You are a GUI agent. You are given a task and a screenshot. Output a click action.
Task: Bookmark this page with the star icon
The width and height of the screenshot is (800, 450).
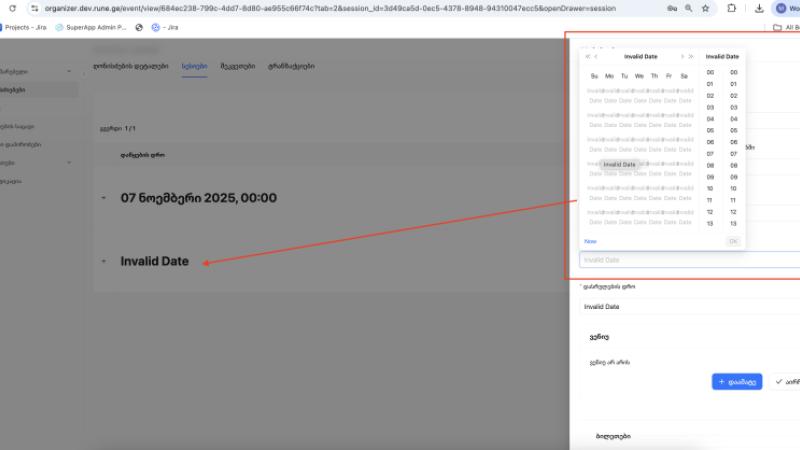tap(706, 8)
